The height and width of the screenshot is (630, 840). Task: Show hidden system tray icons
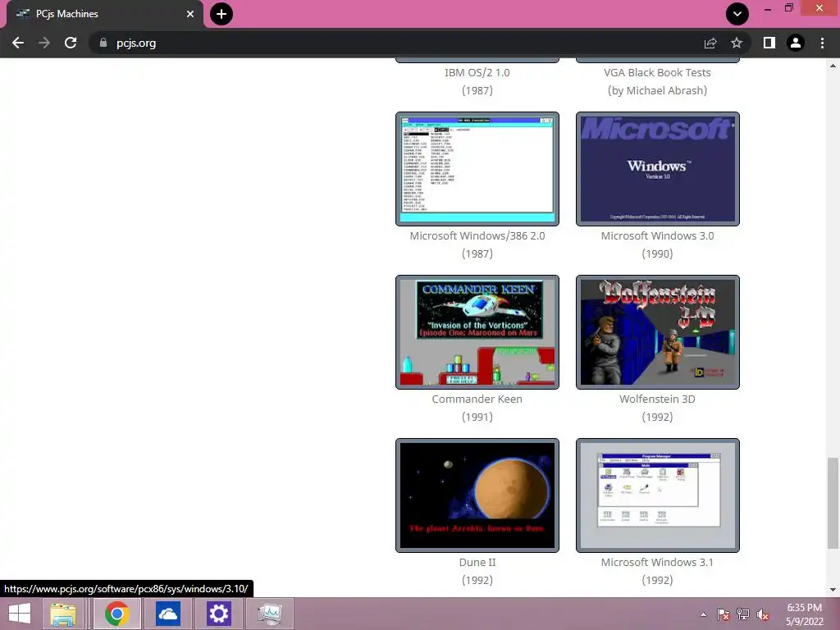pos(703,614)
